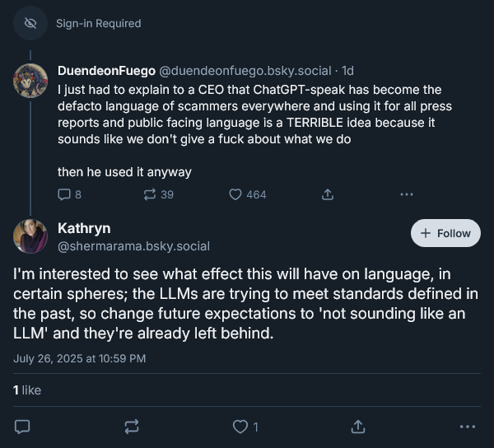
Task: Share Kathryn's post
Action: point(358,427)
